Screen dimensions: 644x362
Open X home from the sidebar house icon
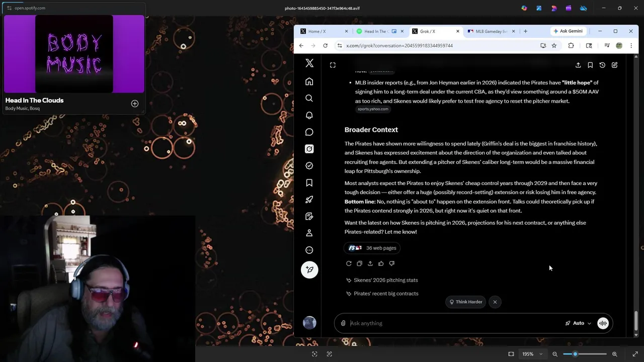(309, 81)
